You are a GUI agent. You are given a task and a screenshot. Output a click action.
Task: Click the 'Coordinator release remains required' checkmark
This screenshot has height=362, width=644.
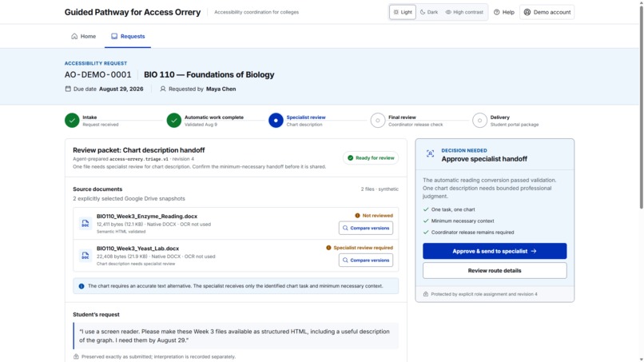point(426,233)
